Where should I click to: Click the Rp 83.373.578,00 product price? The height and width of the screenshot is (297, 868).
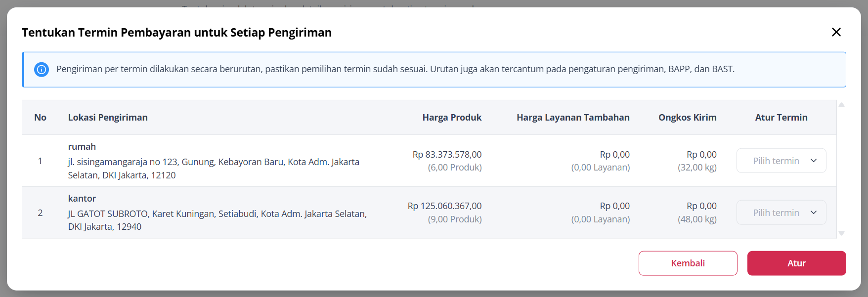[447, 155]
